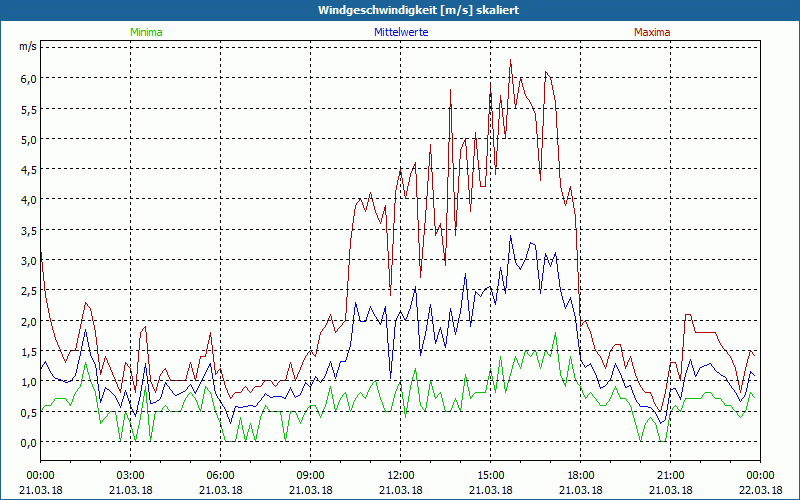Click the chart title Windgeschwindigkeit [m/s] skaliert
Image resolution: width=800 pixels, height=500 pixels.
[418, 10]
